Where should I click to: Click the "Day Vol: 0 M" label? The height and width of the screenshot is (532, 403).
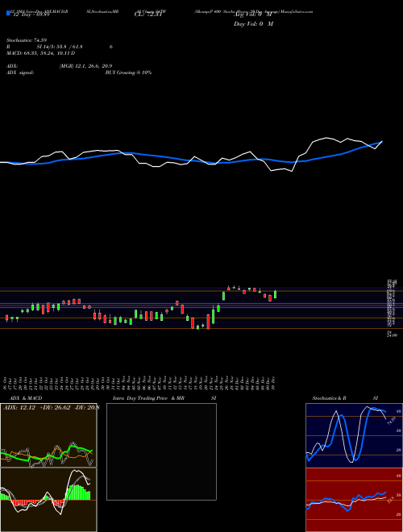pos(253,24)
